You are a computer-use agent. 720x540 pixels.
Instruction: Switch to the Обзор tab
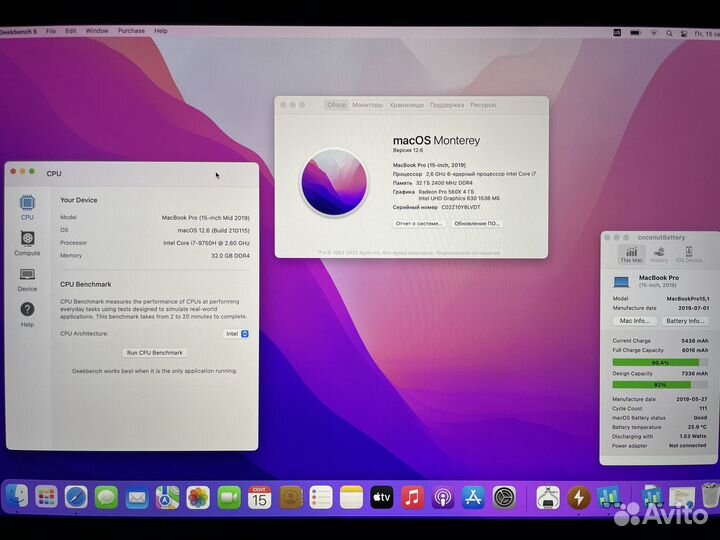coord(337,105)
